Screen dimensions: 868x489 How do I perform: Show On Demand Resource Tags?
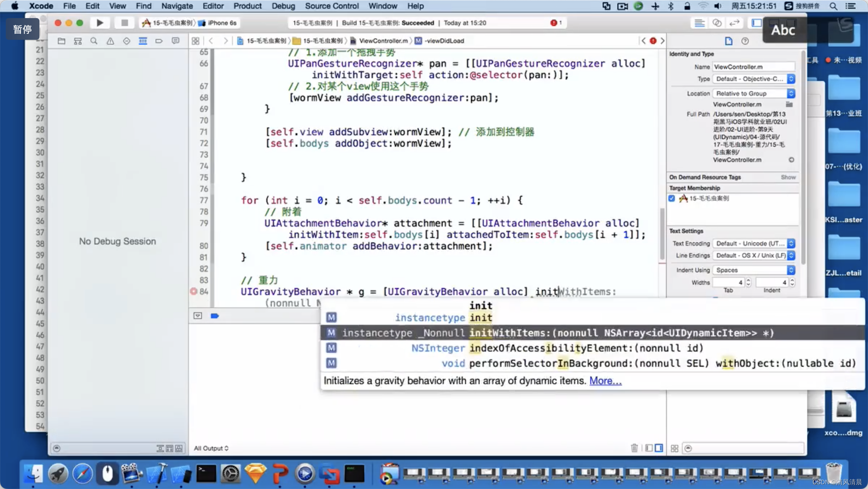tap(788, 177)
